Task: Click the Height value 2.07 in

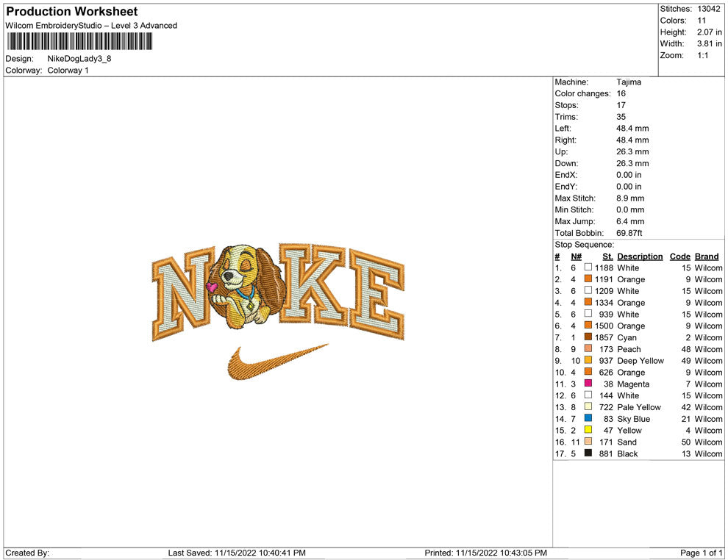Action: coord(710,32)
